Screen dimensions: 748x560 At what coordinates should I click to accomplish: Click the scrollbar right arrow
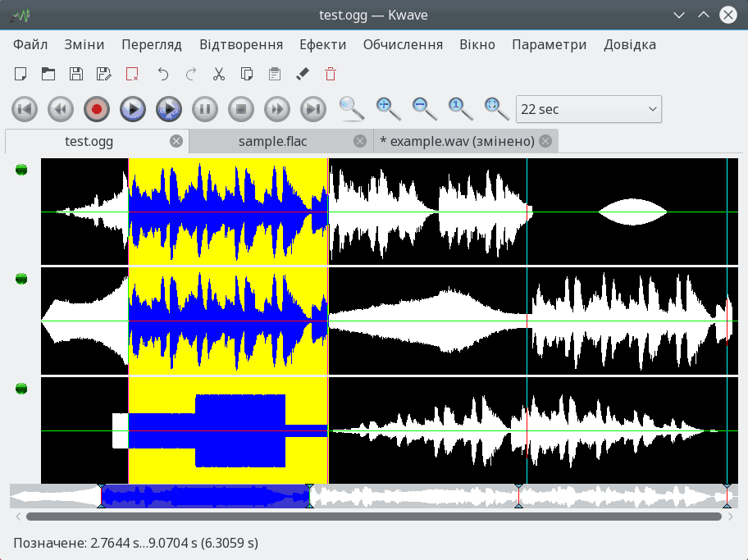click(x=730, y=517)
